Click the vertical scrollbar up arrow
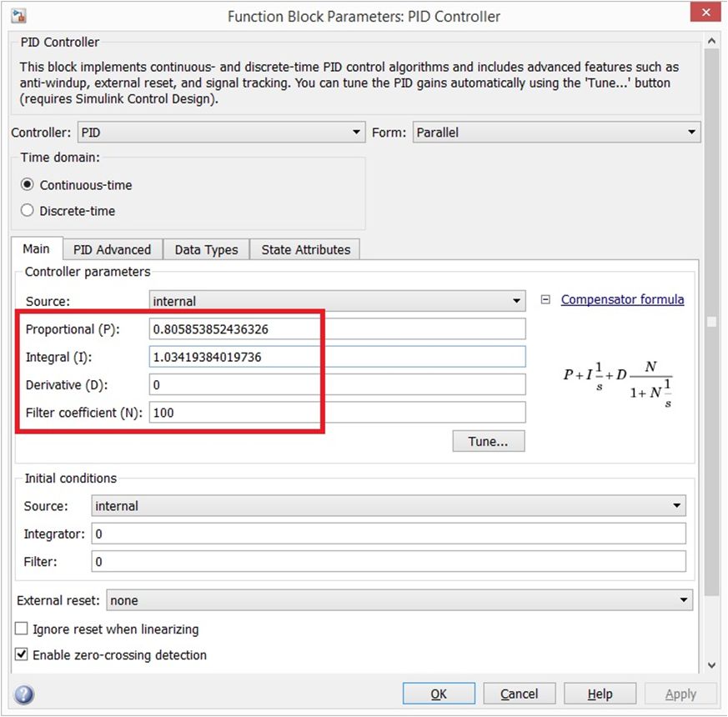Screen dimensions: 728x717 pos(711,41)
